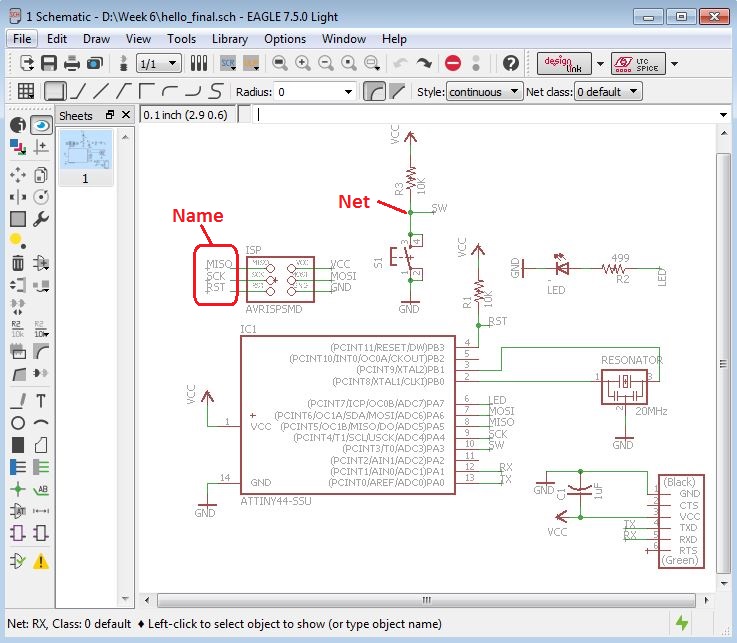
Task: Select the Dimension tool icon
Action: coord(41,511)
